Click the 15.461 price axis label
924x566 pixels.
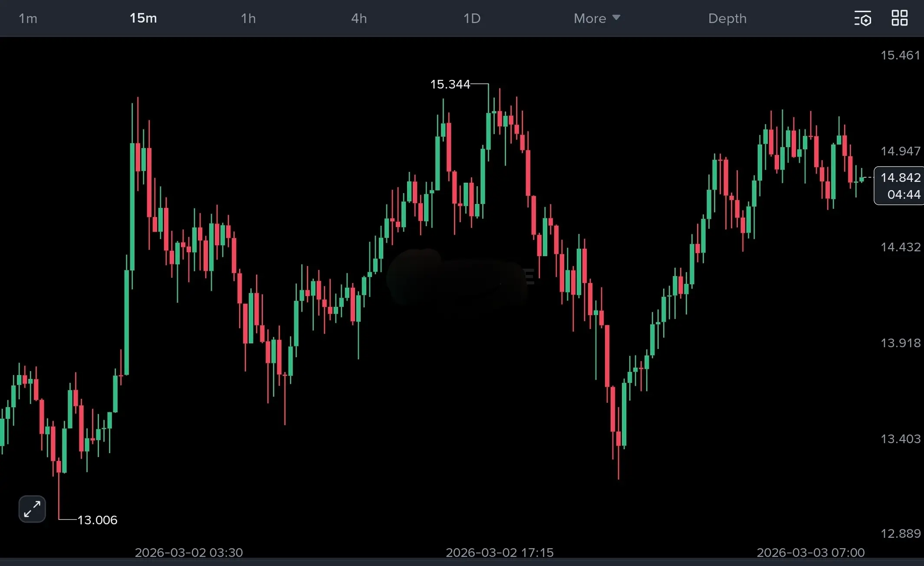[x=900, y=55]
